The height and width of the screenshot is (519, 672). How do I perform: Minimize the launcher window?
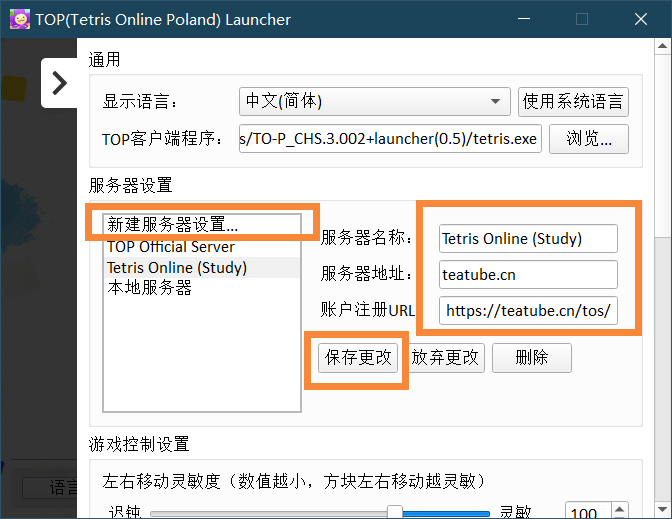point(525,19)
